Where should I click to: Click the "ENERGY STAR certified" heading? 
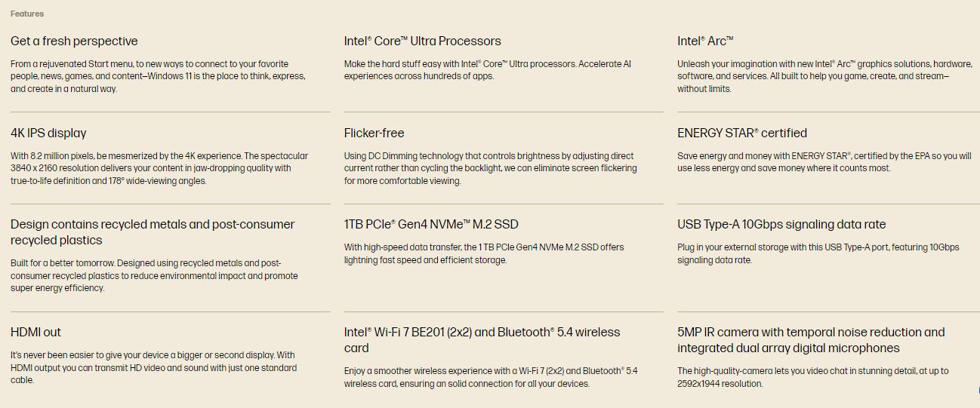point(741,133)
